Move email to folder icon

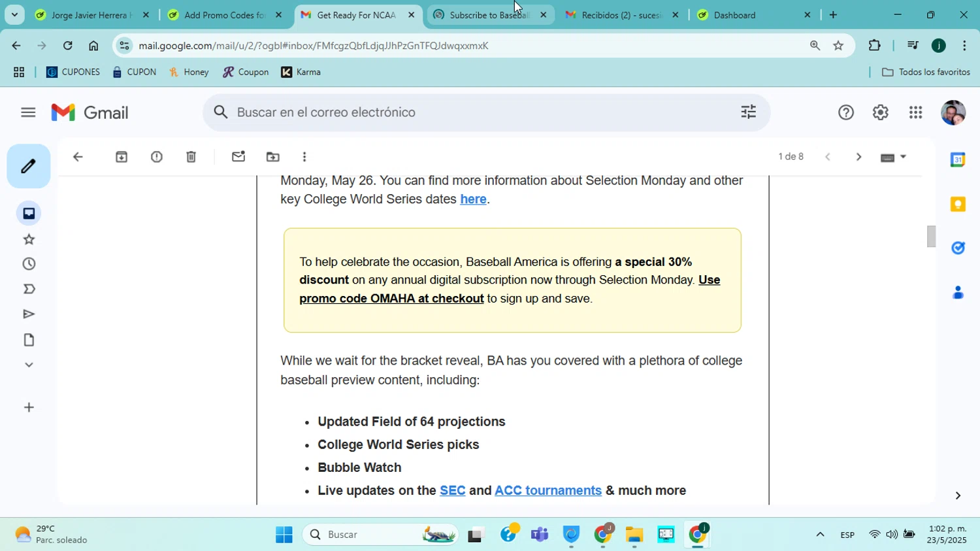point(273,157)
